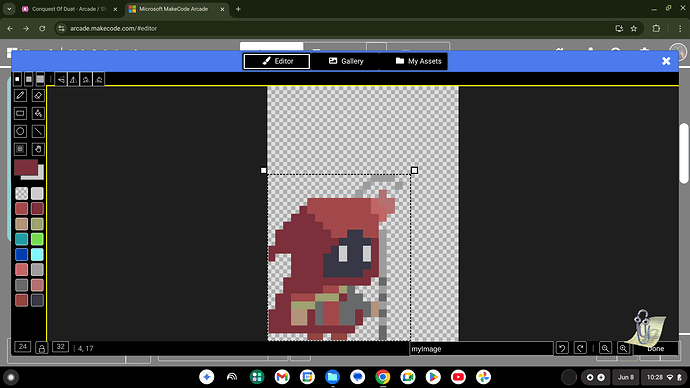Open YouTube from the shelf
The image size is (690, 388).
click(458, 377)
